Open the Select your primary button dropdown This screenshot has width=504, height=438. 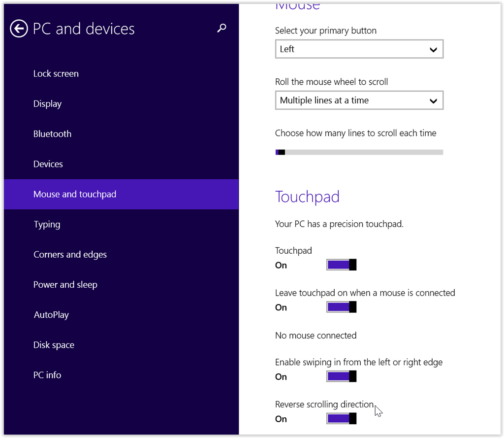[359, 49]
